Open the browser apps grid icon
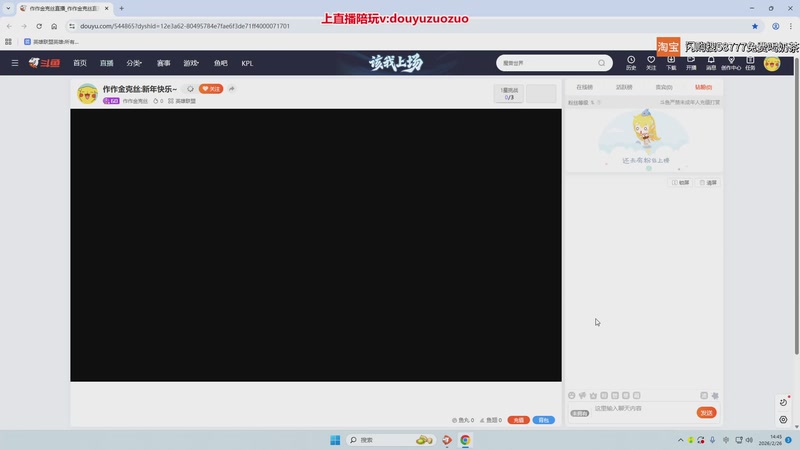The image size is (800, 450). [x=8, y=42]
